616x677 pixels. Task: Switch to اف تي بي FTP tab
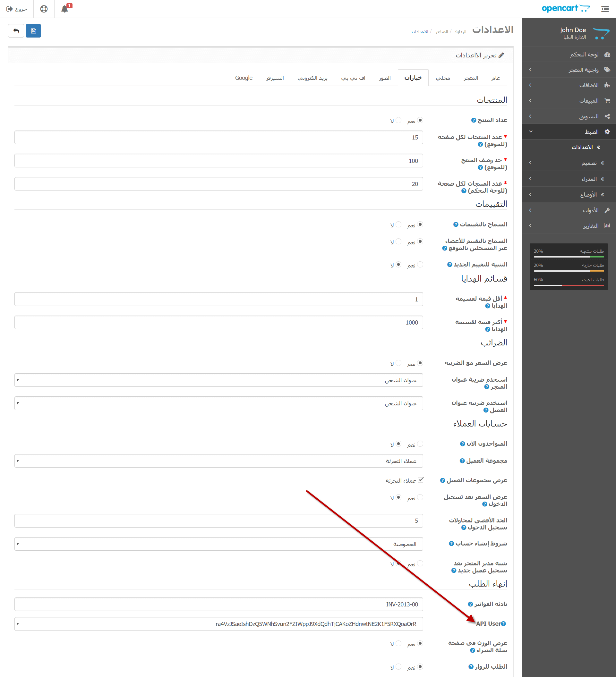pyautogui.click(x=353, y=78)
